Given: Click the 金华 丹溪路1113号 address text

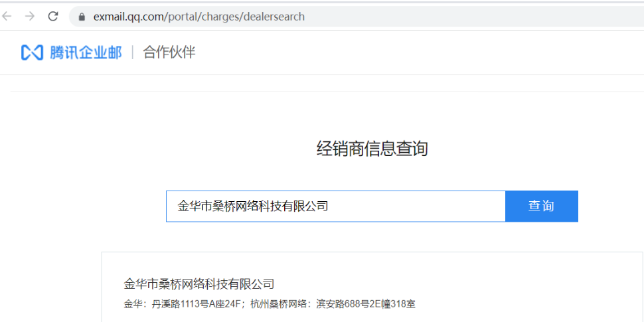Looking at the screenshot, I should 181,304.
